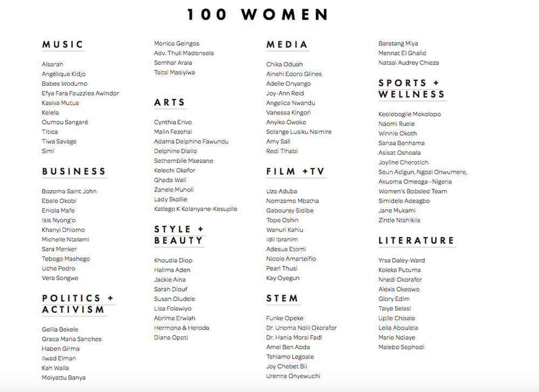Click Gabourey Sidibe

tap(290, 210)
